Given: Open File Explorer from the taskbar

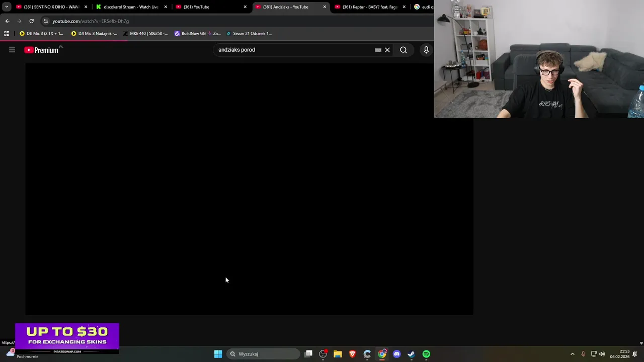Looking at the screenshot, I should click(x=338, y=354).
